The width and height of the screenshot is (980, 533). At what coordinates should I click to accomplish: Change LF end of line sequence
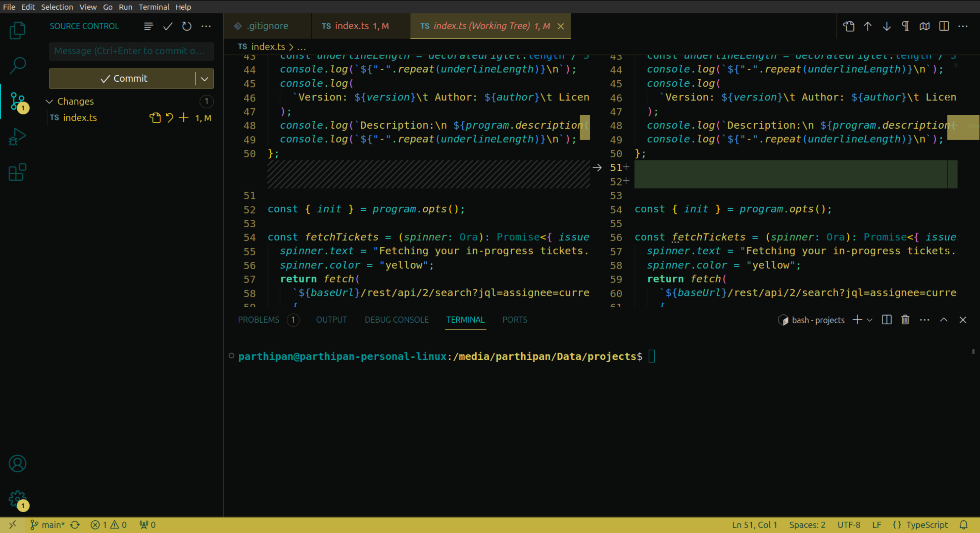877,525
